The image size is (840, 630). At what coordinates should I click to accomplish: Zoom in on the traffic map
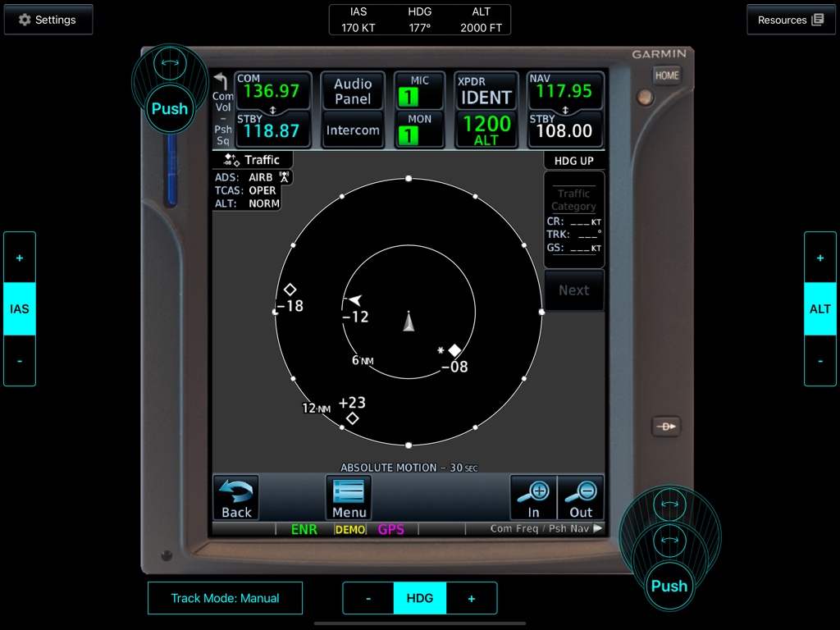click(533, 497)
